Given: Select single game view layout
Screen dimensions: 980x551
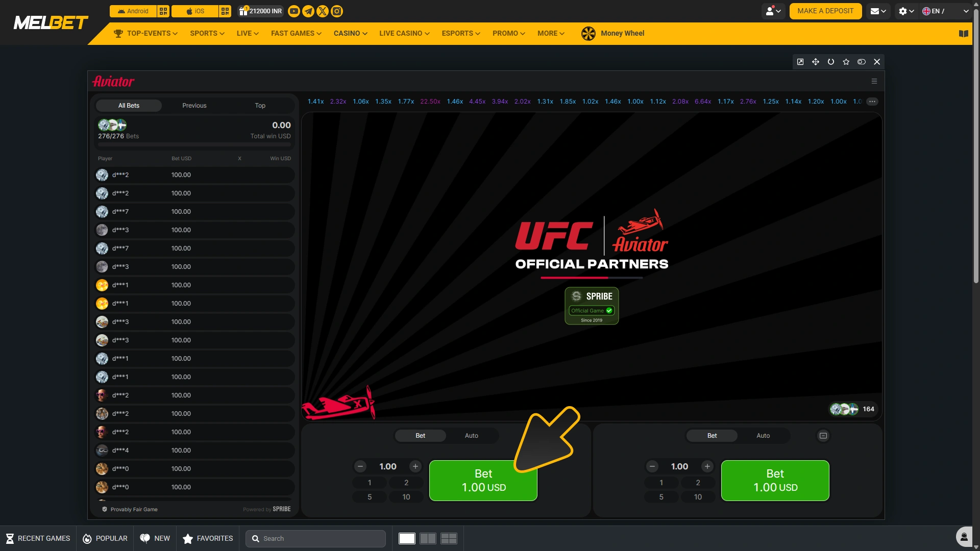Looking at the screenshot, I should 407,539.
